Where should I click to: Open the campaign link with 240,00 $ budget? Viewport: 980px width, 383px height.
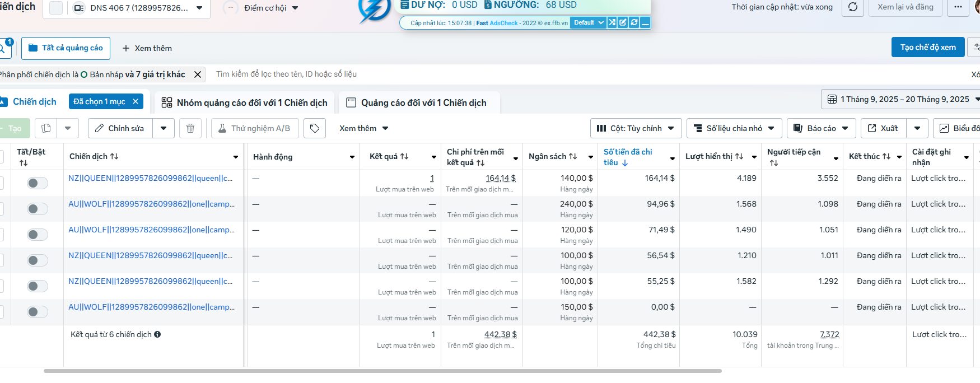(x=151, y=204)
